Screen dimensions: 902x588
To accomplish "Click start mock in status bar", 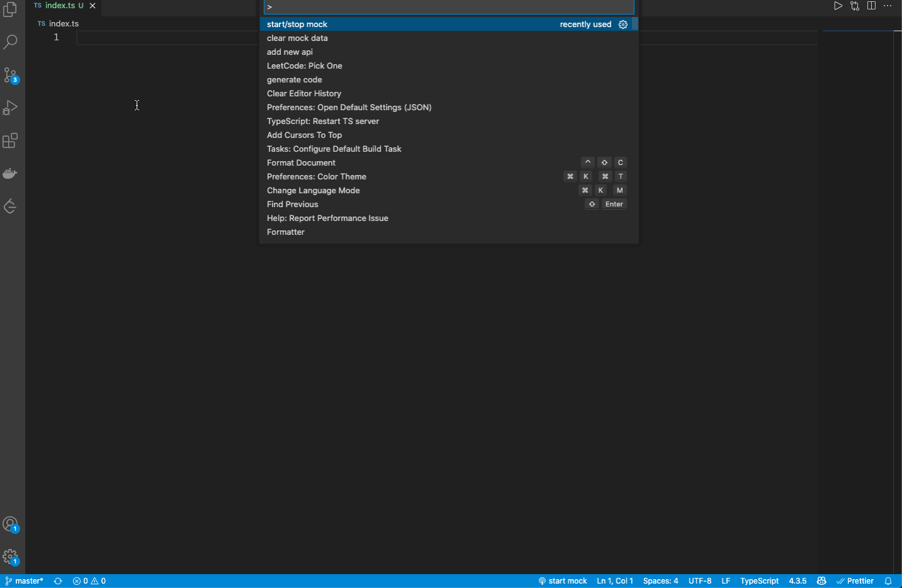I will [563, 581].
